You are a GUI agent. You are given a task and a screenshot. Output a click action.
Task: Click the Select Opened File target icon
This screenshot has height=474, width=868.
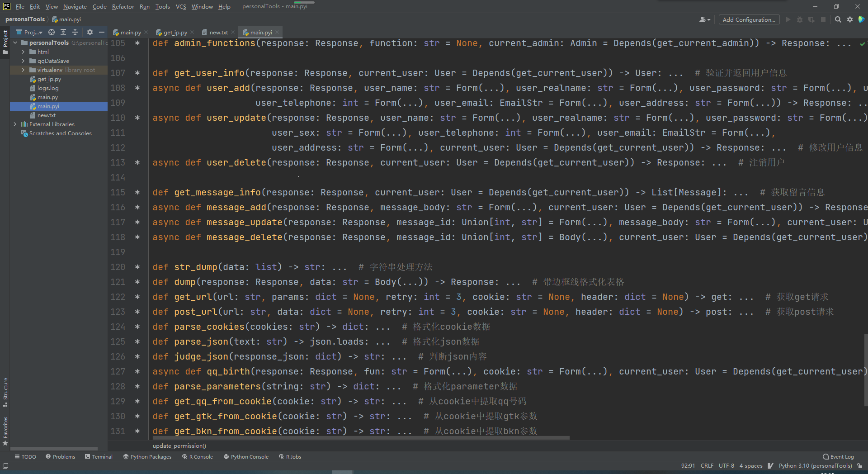(x=52, y=32)
